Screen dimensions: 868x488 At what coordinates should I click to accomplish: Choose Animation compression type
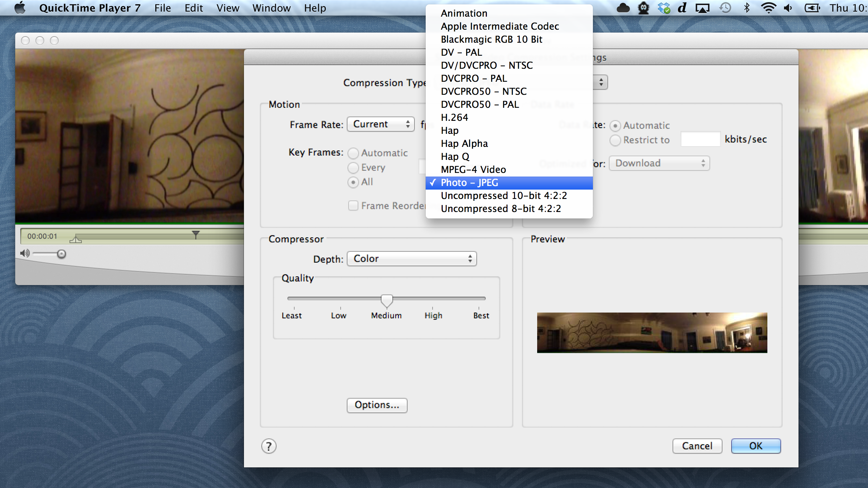(x=509, y=13)
